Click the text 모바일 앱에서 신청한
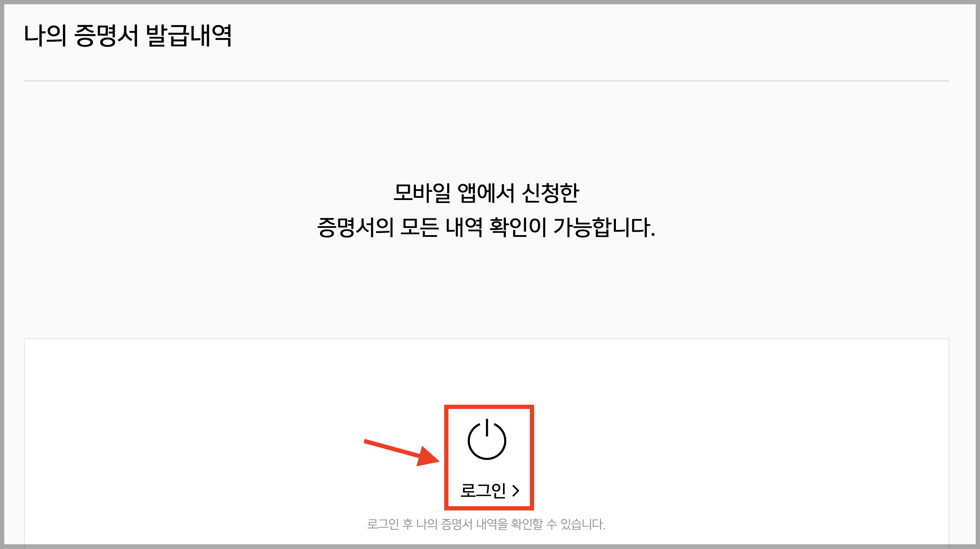The height and width of the screenshot is (549, 980). click(486, 193)
